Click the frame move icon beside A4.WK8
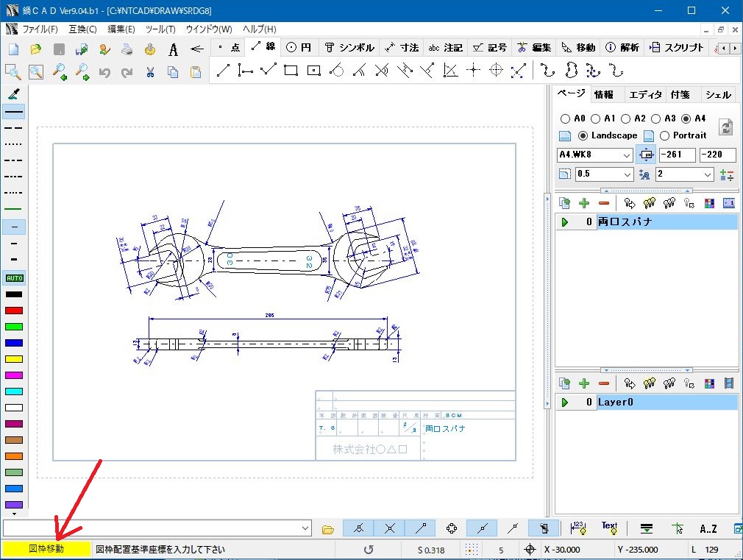 (646, 155)
